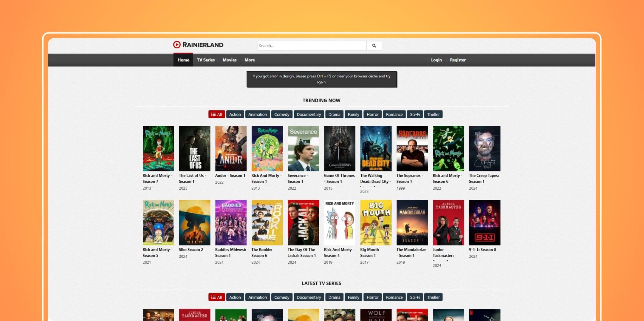The width and height of the screenshot is (644, 321).
Task: Open Rick and Morty Season 6 poster
Action: 448,148
